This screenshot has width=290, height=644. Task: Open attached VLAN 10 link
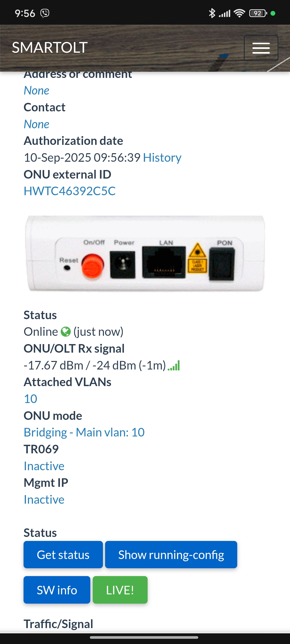tap(30, 399)
